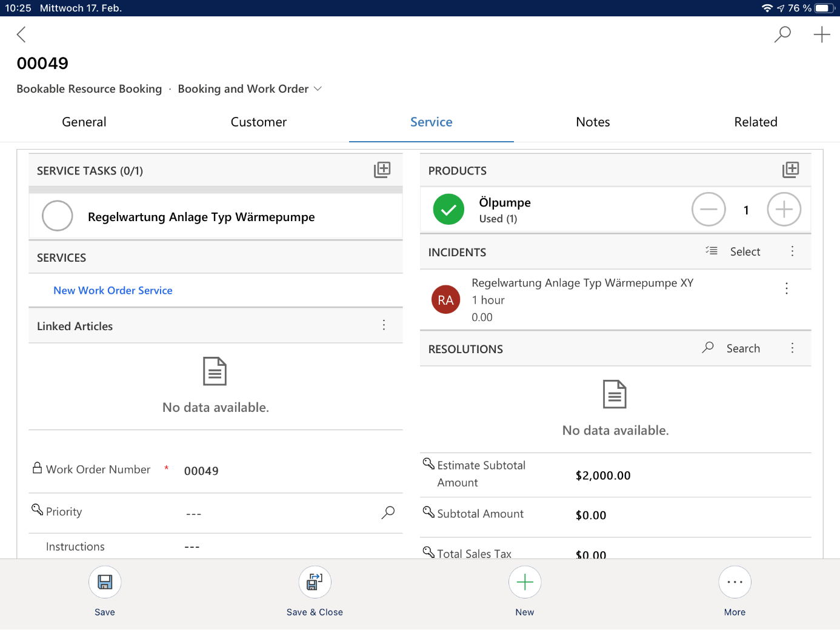
Task: Add a new product in Products panel
Action: pyautogui.click(x=790, y=170)
